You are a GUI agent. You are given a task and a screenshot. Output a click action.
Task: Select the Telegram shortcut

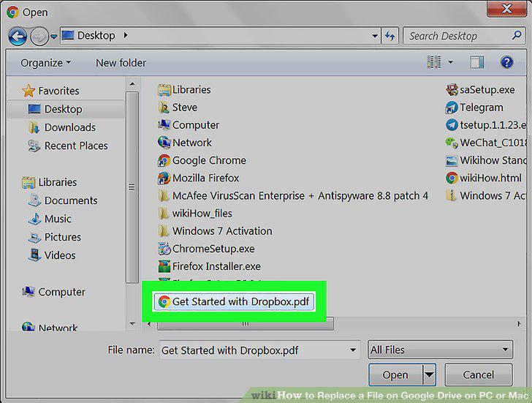click(474, 108)
